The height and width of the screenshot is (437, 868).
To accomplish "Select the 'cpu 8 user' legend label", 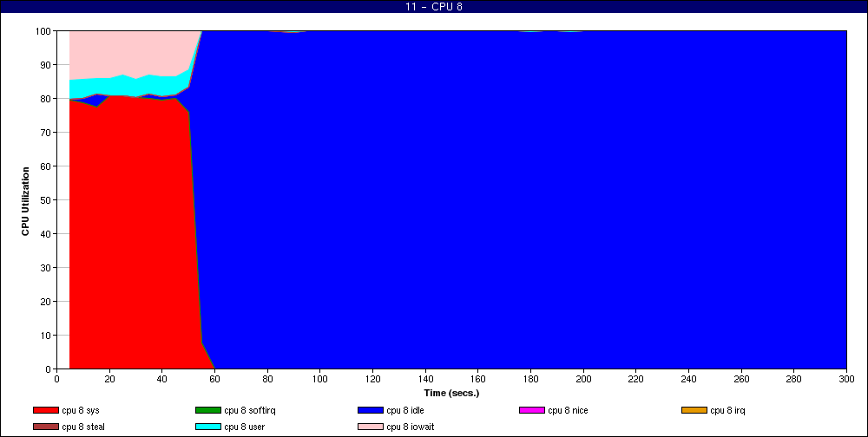I will coord(245,427).
